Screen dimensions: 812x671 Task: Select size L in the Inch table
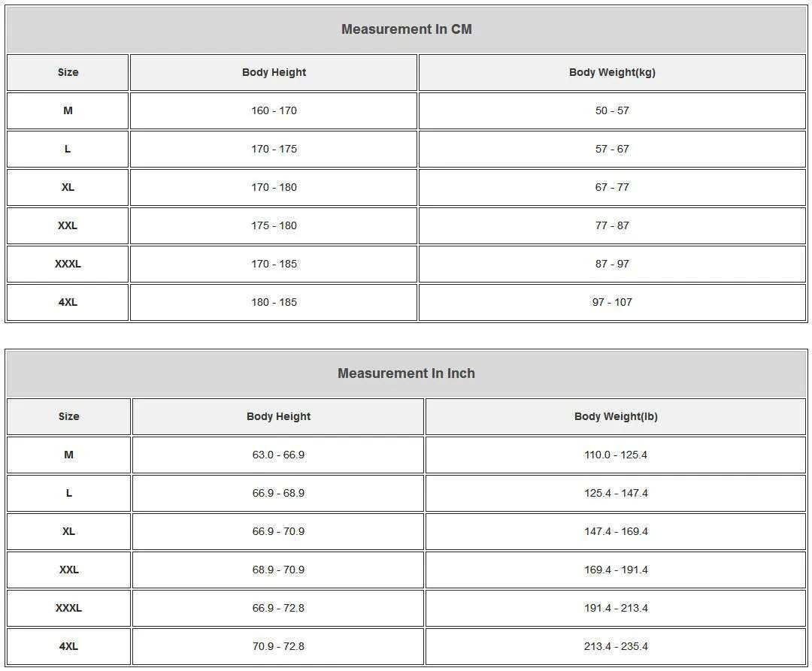pos(68,493)
